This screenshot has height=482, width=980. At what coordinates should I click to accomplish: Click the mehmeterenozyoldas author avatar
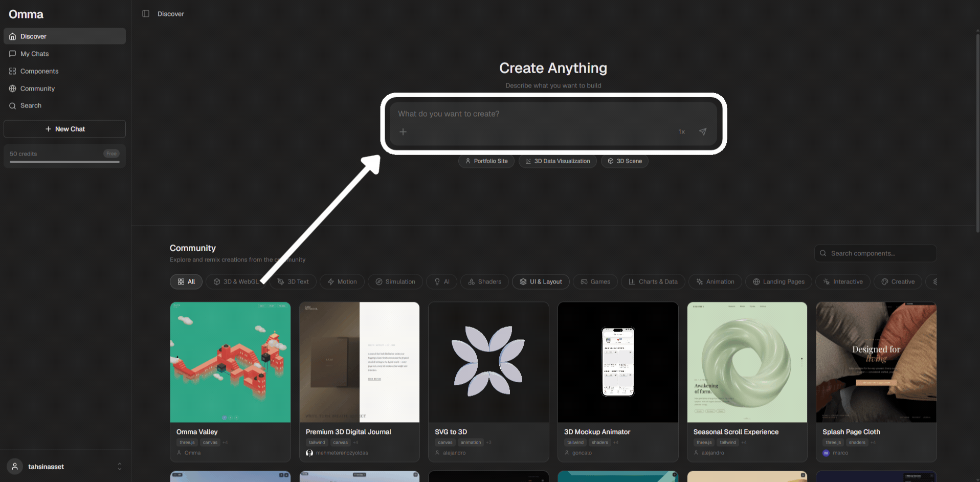pos(309,453)
